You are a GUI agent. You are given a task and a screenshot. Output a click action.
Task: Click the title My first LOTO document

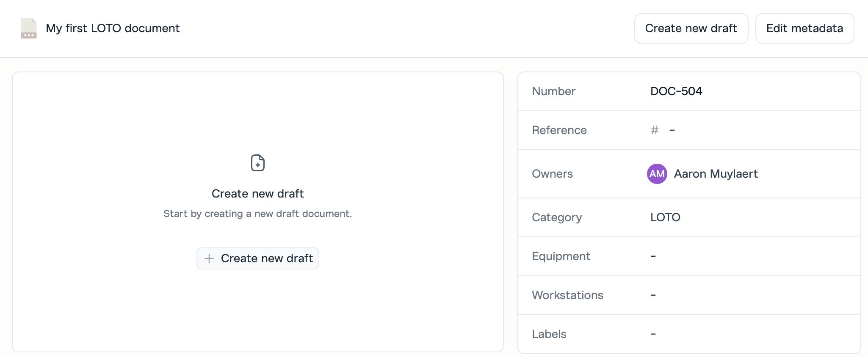pyautogui.click(x=113, y=28)
